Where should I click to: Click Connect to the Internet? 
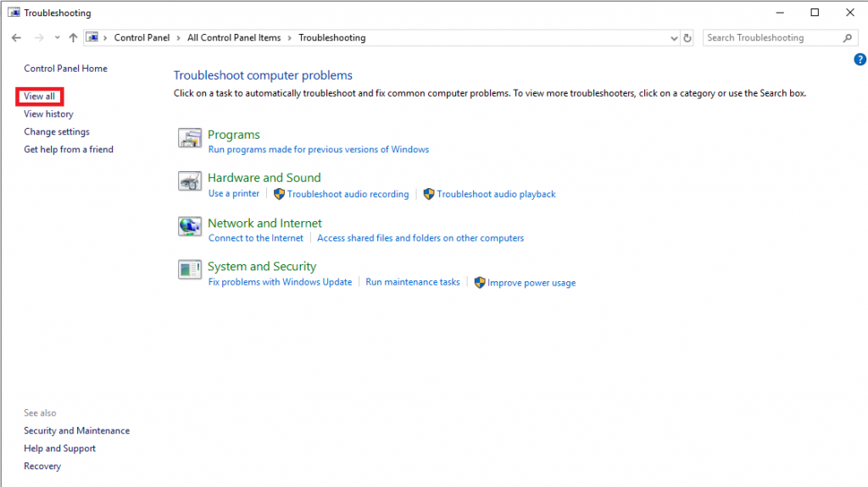(x=256, y=238)
